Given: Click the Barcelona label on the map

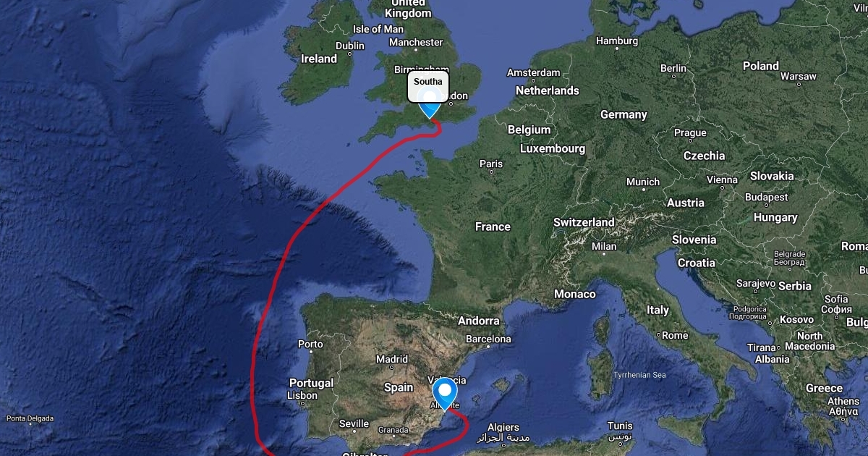Looking at the screenshot, I should coord(488,339).
